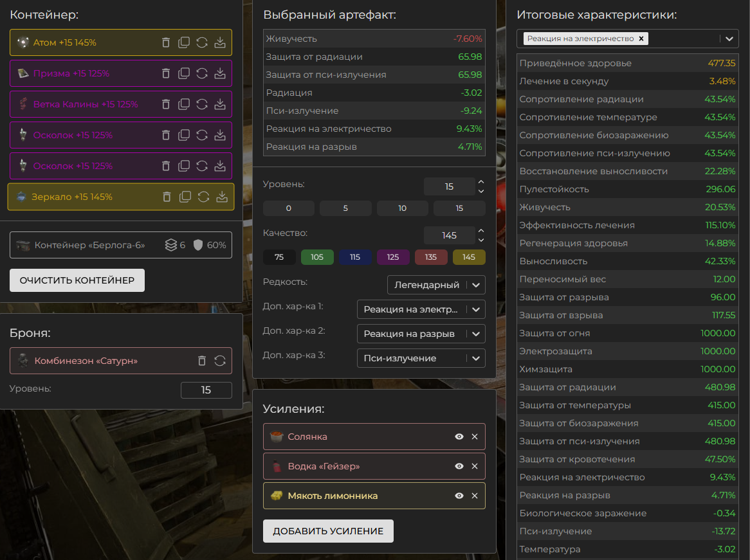This screenshot has width=750, height=560.
Task: Click the Биологическое заражение stat row
Action: [628, 514]
